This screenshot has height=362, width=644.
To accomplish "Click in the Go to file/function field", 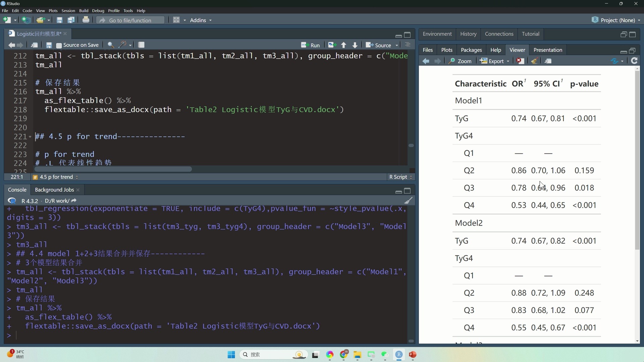I will pos(131,20).
